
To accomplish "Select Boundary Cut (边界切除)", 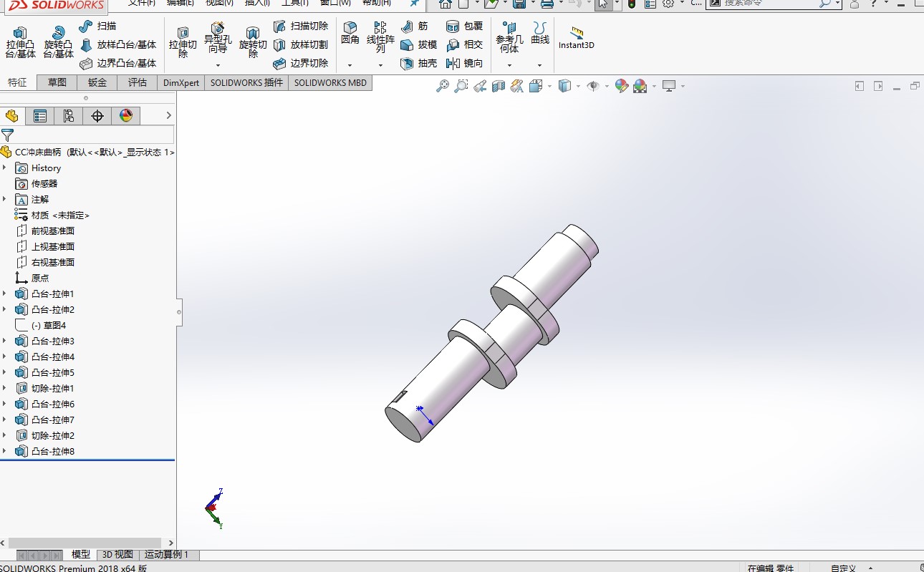I will click(x=301, y=63).
